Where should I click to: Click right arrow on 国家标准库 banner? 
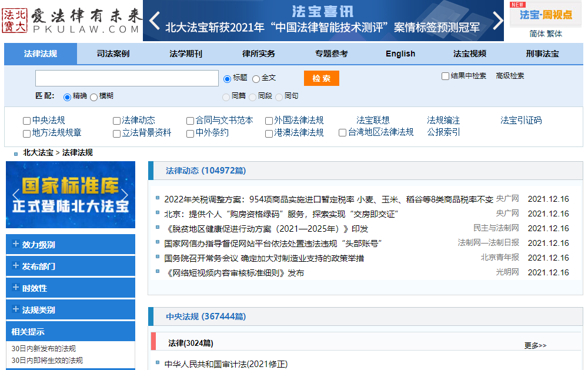(x=125, y=194)
